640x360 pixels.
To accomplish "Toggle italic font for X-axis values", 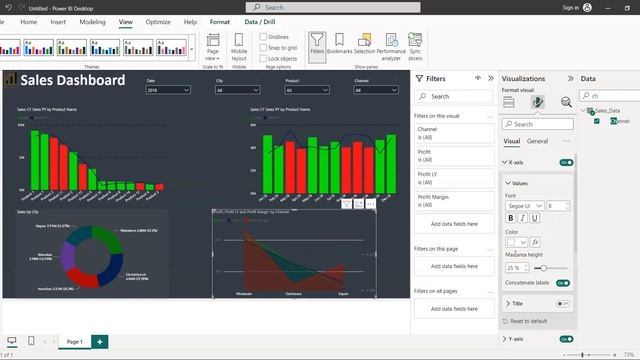I will 522,218.
